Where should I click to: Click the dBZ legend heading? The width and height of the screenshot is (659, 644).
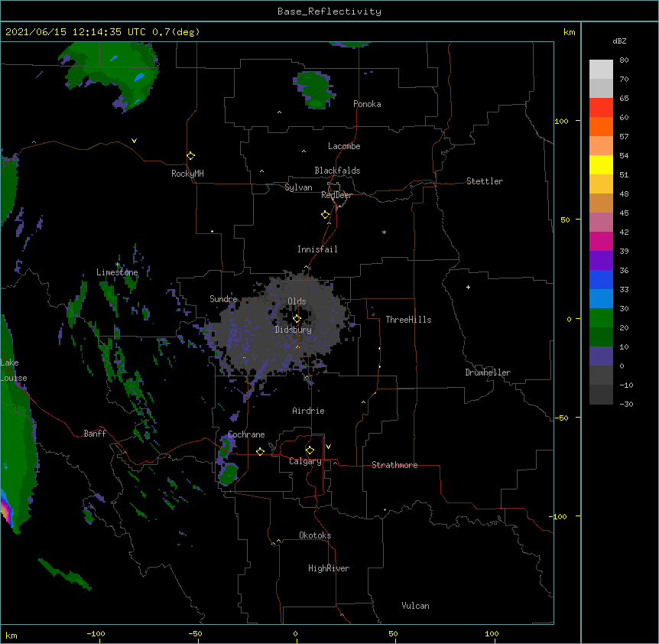619,41
